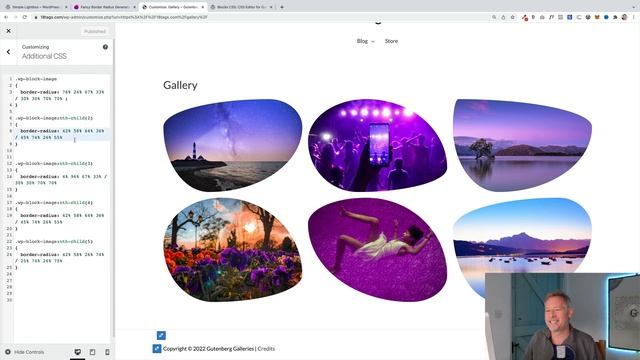640x360 pixels.
Task: Click the browser back arrow
Action: [x=6, y=17]
